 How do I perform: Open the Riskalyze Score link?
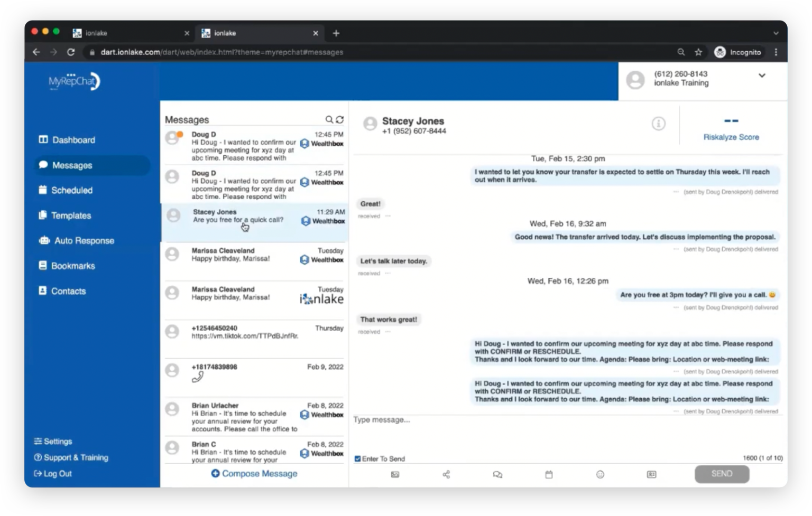(x=731, y=137)
